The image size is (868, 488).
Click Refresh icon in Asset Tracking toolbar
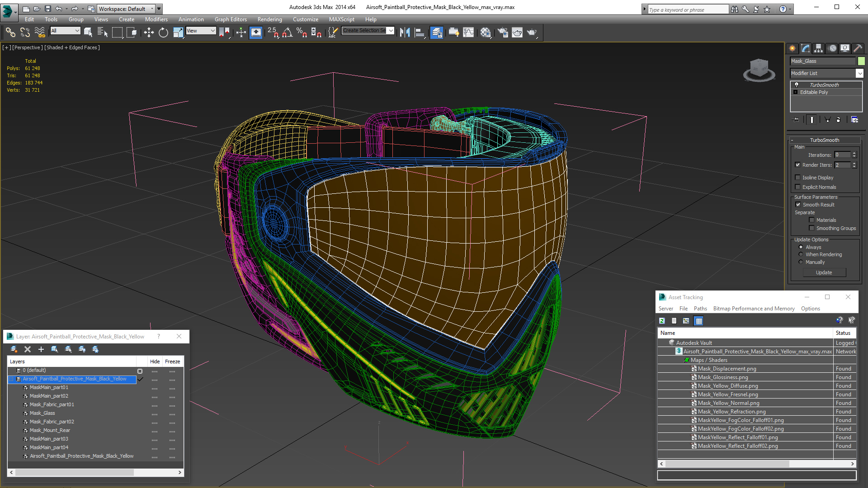pos(662,321)
